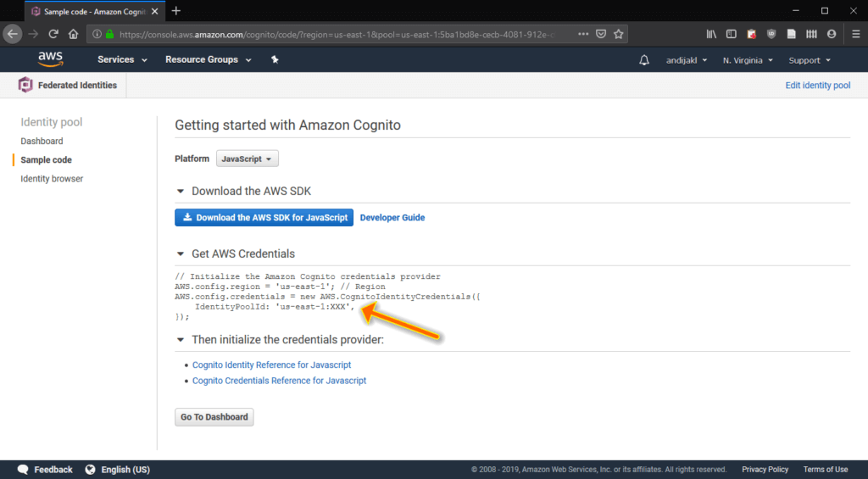
Task: Bookmark this page with the star icon
Action: coord(618,34)
